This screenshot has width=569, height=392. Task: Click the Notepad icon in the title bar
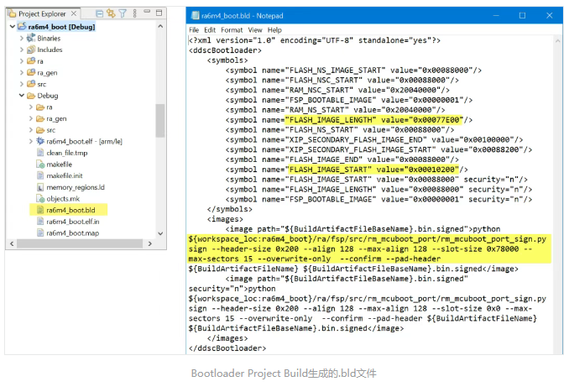pos(196,16)
